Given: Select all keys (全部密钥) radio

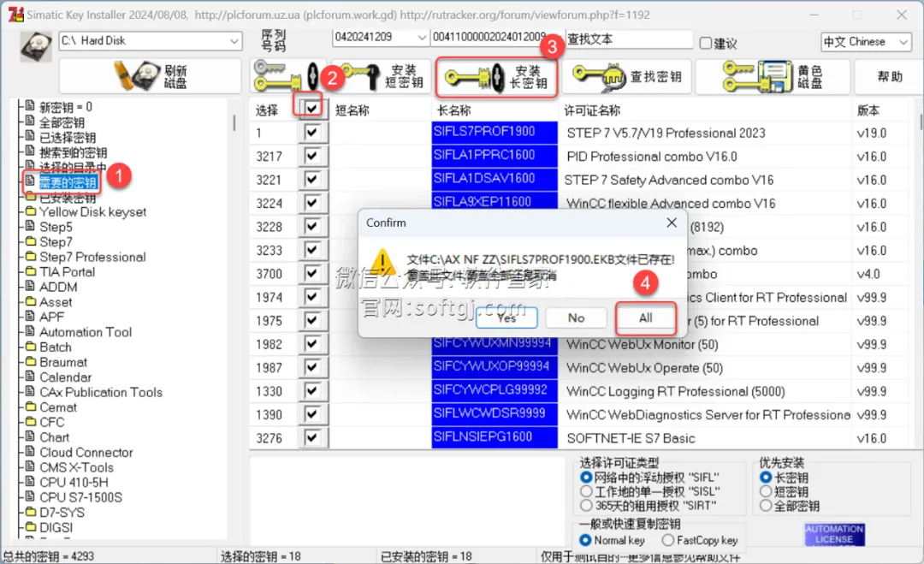Looking at the screenshot, I should point(766,505).
